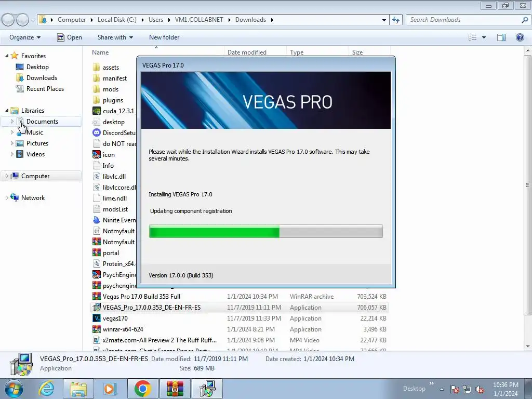Open the change view options arrow

point(484,37)
